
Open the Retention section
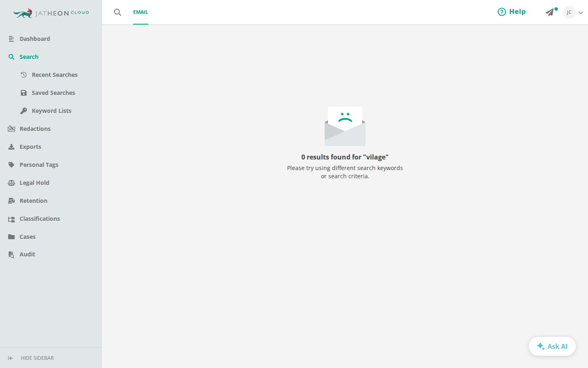coord(33,201)
